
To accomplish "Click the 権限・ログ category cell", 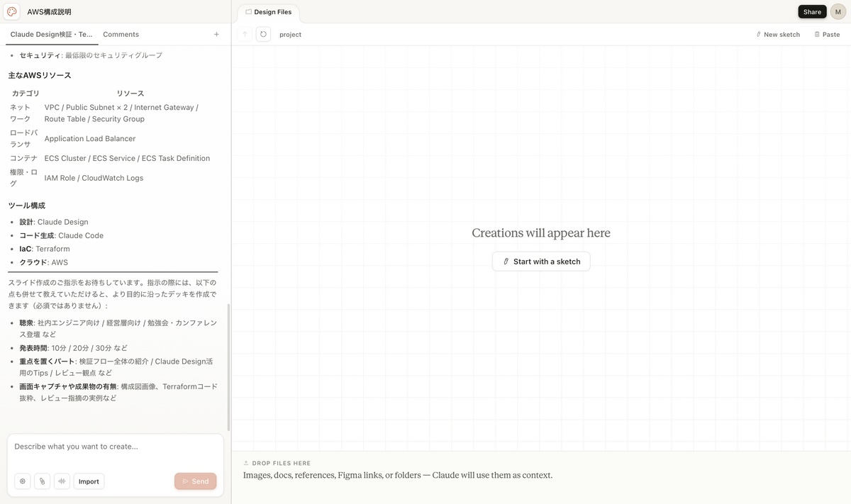I will [x=23, y=178].
